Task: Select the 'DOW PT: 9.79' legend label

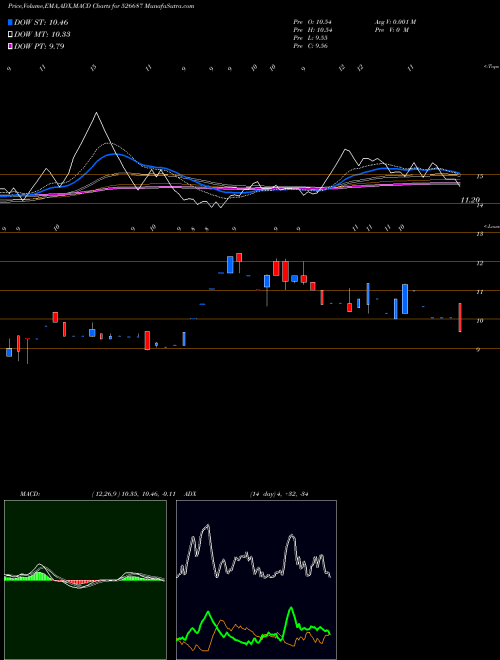Action: (39, 46)
